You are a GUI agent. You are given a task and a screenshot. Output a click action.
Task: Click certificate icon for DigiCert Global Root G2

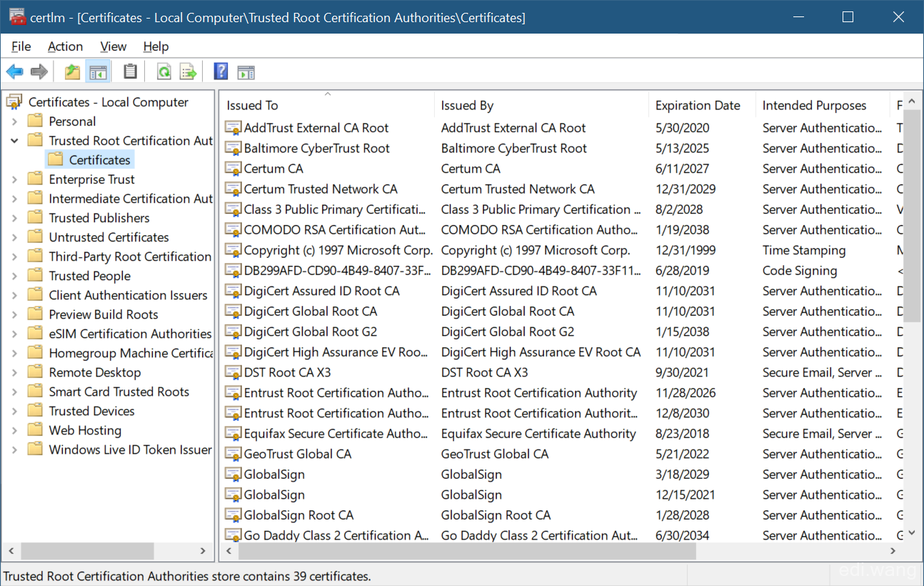click(x=233, y=332)
